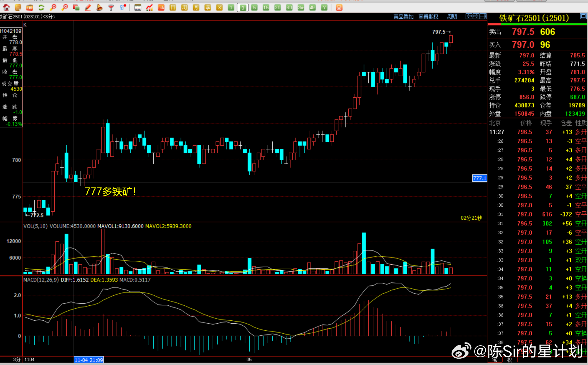The height and width of the screenshot is (365, 588).
Task: Select the red pencil drawing tool
Action: (x=88, y=7)
